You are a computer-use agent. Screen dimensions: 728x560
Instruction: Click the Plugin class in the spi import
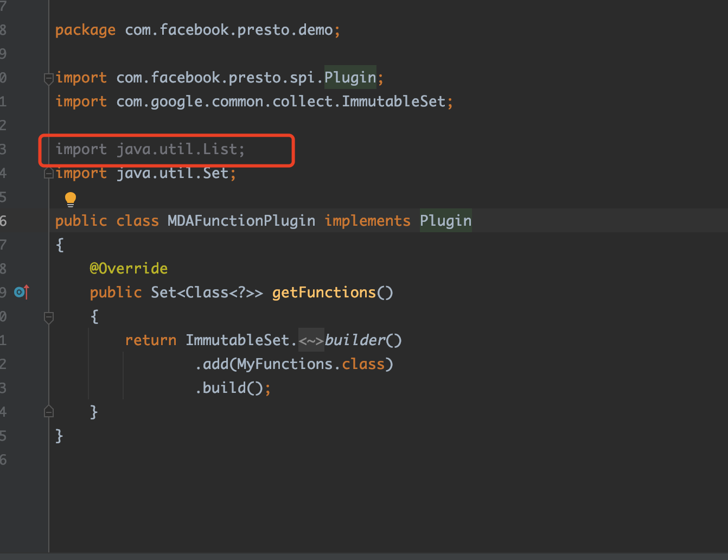350,78
